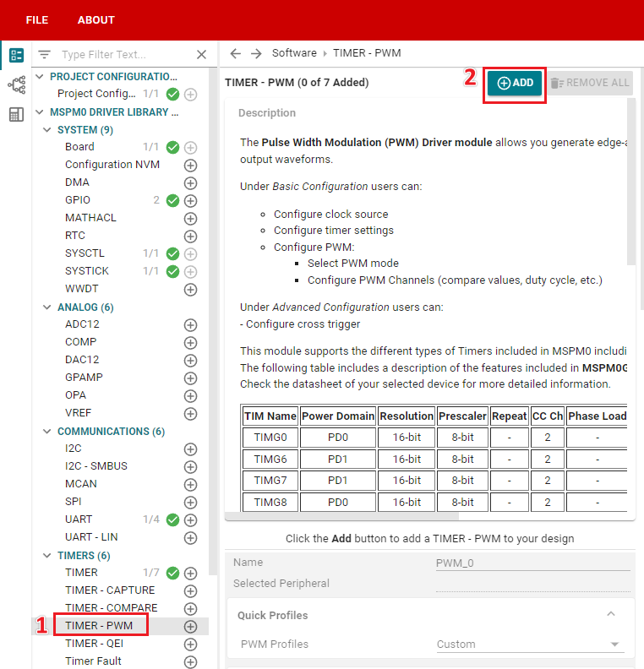Go forward with the right arrow
644x669 pixels.
click(256, 53)
